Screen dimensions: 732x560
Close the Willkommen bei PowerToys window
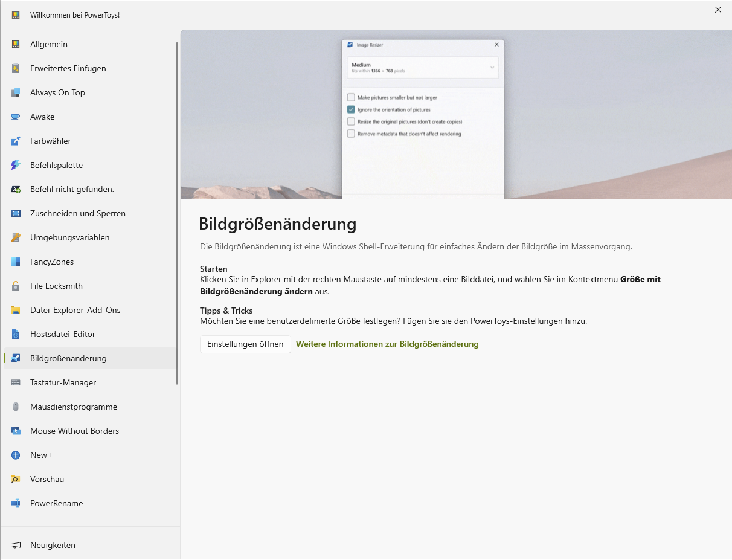point(718,10)
